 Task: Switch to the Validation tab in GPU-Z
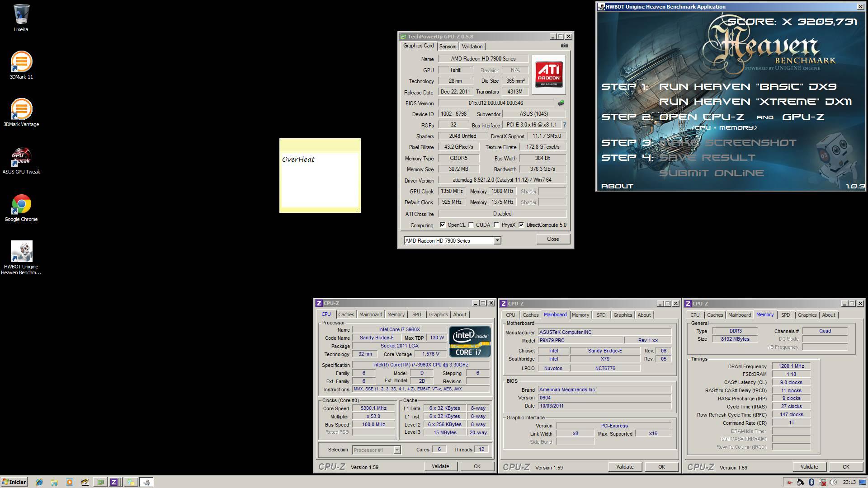(472, 47)
